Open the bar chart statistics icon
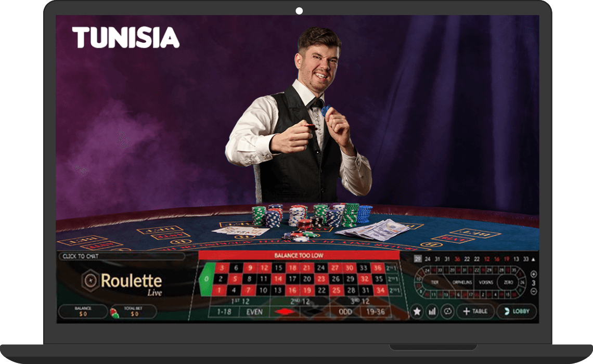593x364 pixels. 432,311
